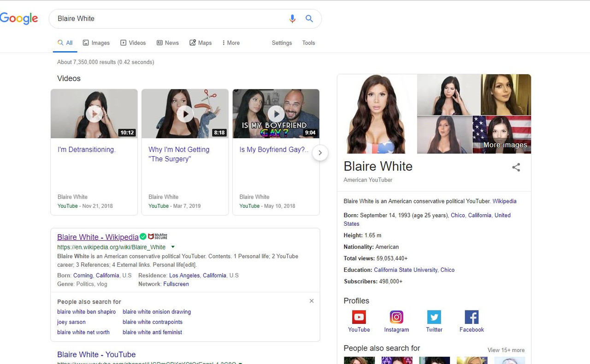Image resolution: width=590 pixels, height=364 pixels.
Task: Search blaire white contrapoints suggestion
Action: tap(153, 322)
